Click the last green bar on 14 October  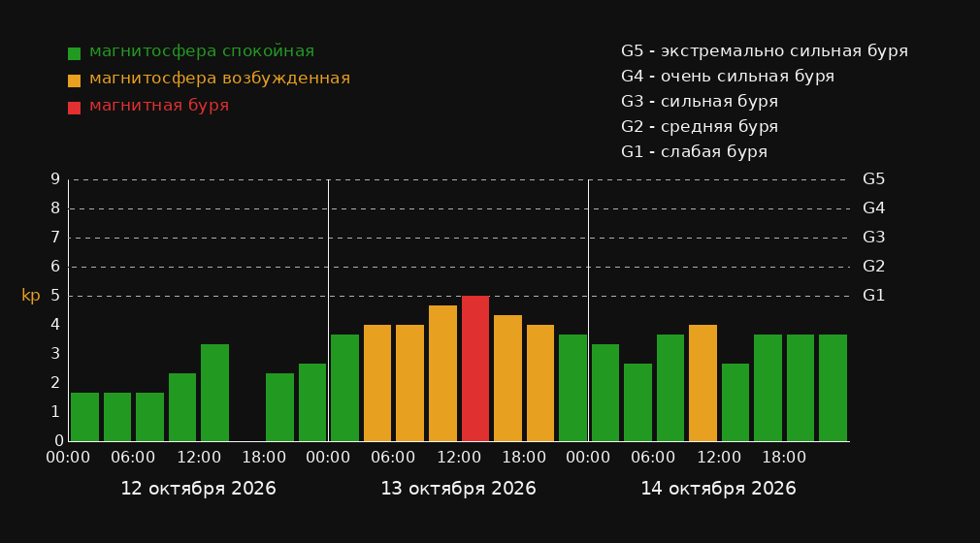[833, 388]
